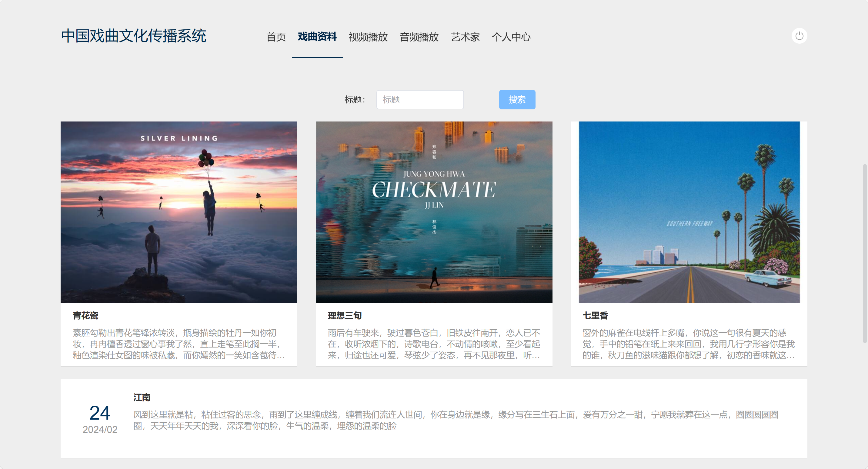Click the 中国戏曲文化传播系统 site title
The height and width of the screenshot is (469, 868).
133,36
